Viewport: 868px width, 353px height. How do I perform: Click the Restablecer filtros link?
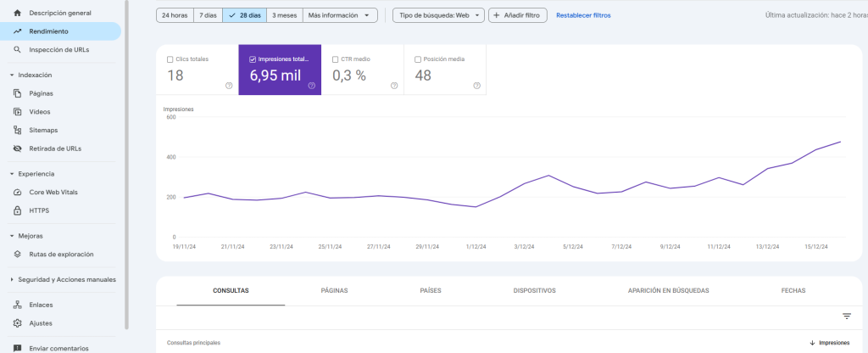583,15
